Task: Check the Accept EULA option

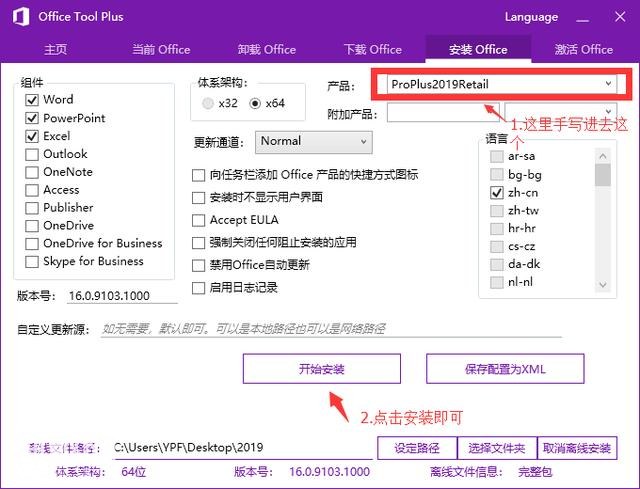Action: click(198, 220)
